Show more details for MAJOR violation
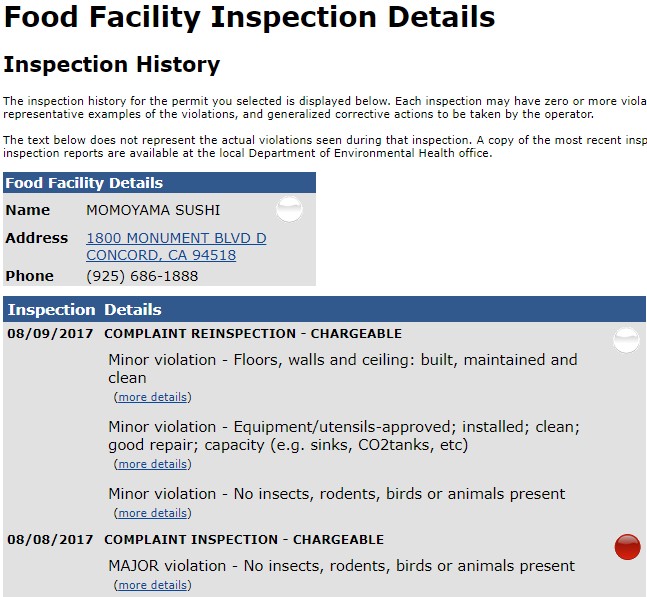Image resolution: width=647 pixels, height=597 pixels. click(x=153, y=585)
